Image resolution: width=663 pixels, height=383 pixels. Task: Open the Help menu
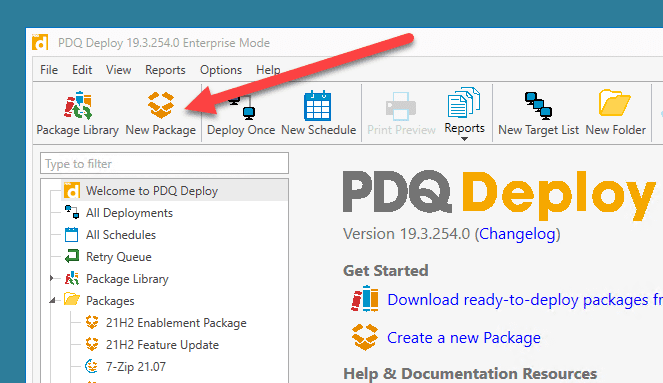[268, 70]
